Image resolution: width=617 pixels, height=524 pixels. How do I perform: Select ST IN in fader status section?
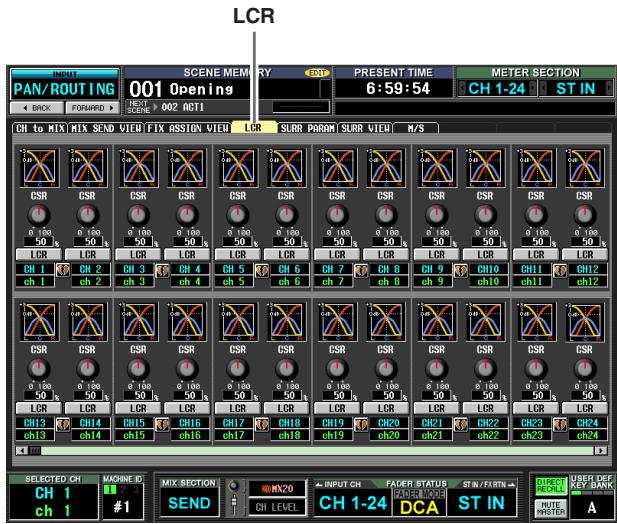click(481, 503)
